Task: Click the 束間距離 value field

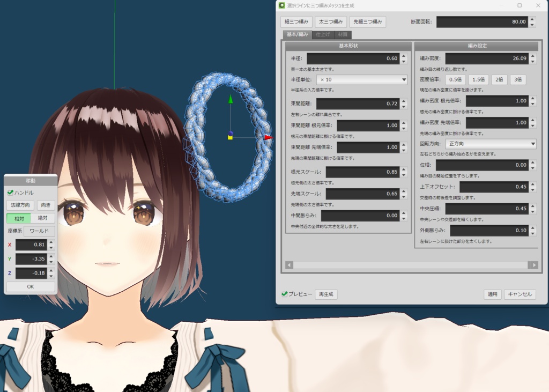Action: [x=358, y=103]
